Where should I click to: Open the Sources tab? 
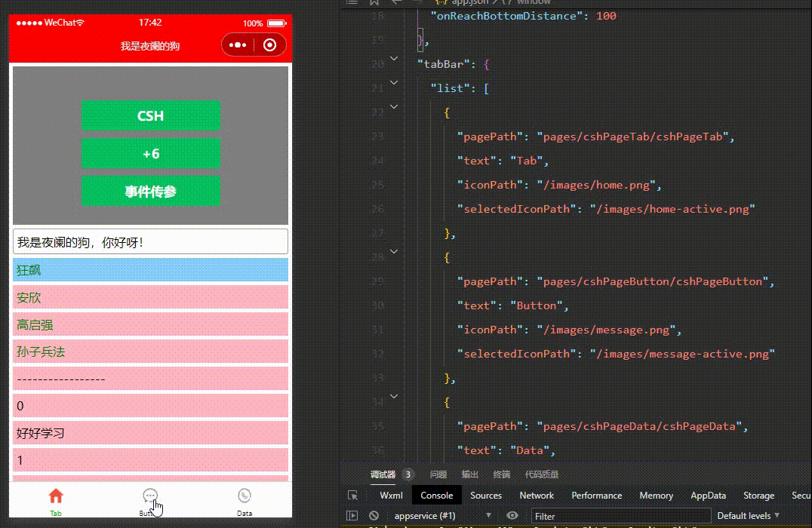(486, 496)
